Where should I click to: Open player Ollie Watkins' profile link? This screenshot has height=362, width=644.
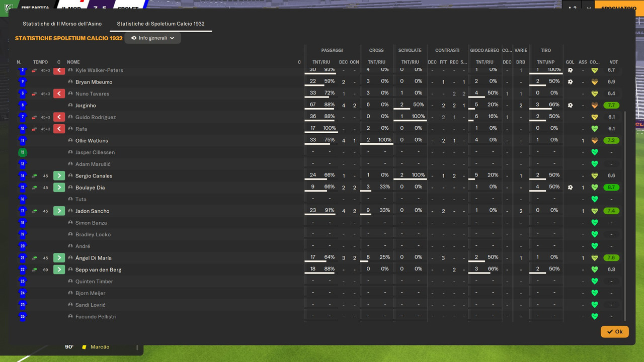point(92,141)
